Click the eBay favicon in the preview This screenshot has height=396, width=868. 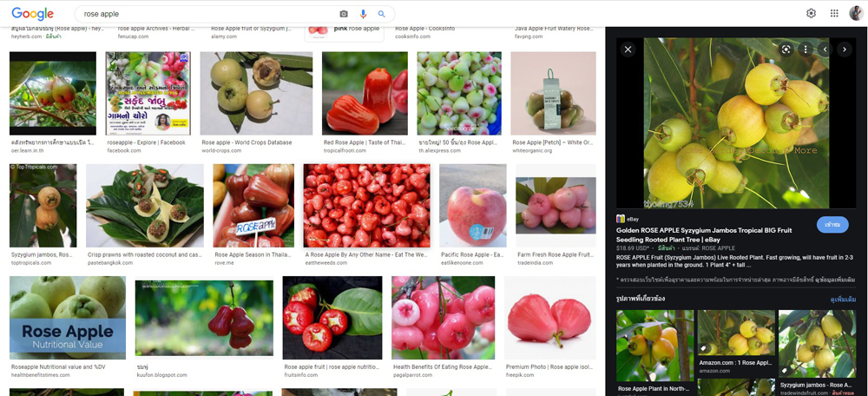tap(620, 219)
